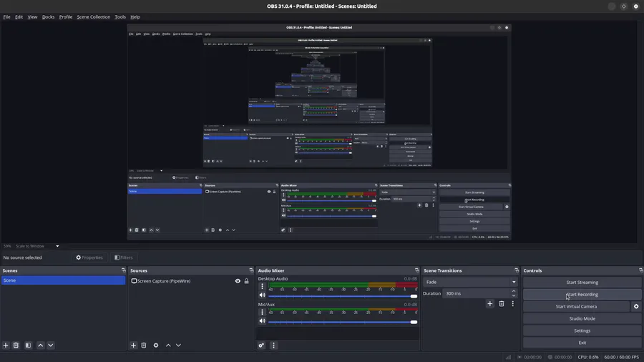
Task: Click the Exit button
Action: (582, 343)
